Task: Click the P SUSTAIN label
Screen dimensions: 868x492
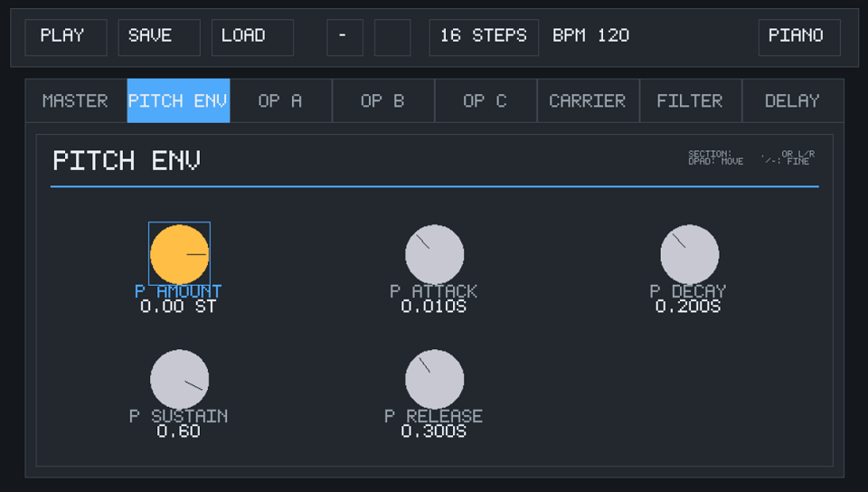Action: click(178, 416)
